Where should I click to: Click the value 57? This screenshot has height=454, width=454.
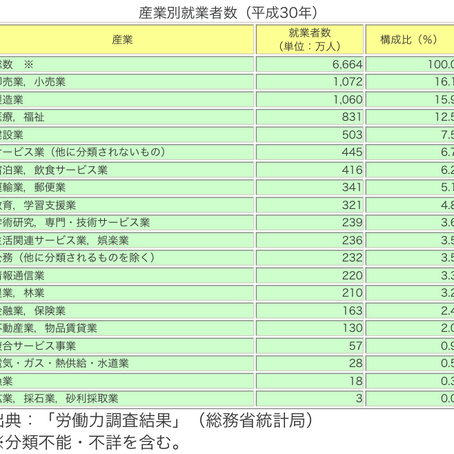(x=356, y=346)
